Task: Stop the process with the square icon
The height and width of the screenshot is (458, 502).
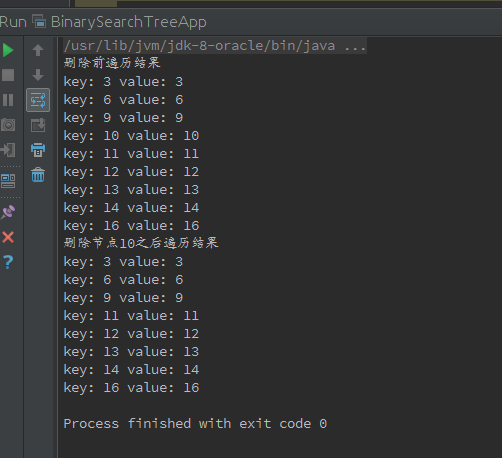Action: [8, 75]
